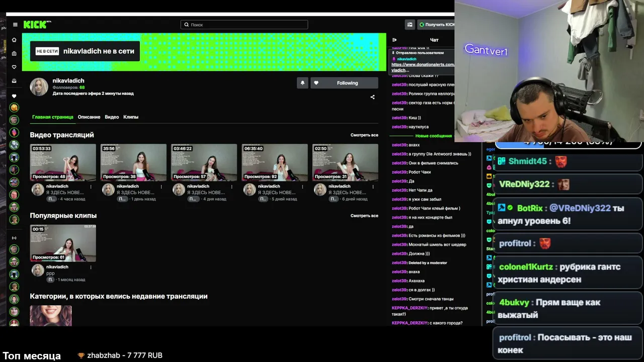Collapse the chat panel with the arrow icon
Screen dimensions: 644x362
(394, 40)
